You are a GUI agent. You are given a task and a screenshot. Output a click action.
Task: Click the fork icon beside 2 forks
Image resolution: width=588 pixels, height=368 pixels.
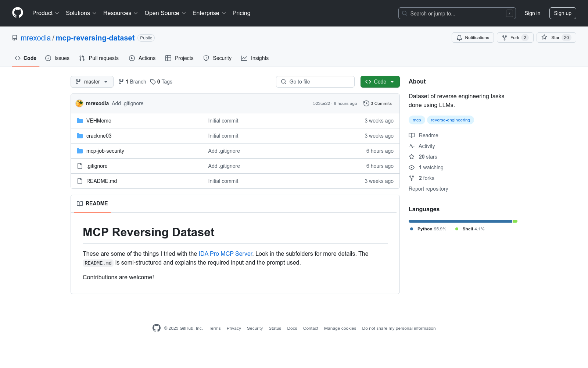click(412, 178)
